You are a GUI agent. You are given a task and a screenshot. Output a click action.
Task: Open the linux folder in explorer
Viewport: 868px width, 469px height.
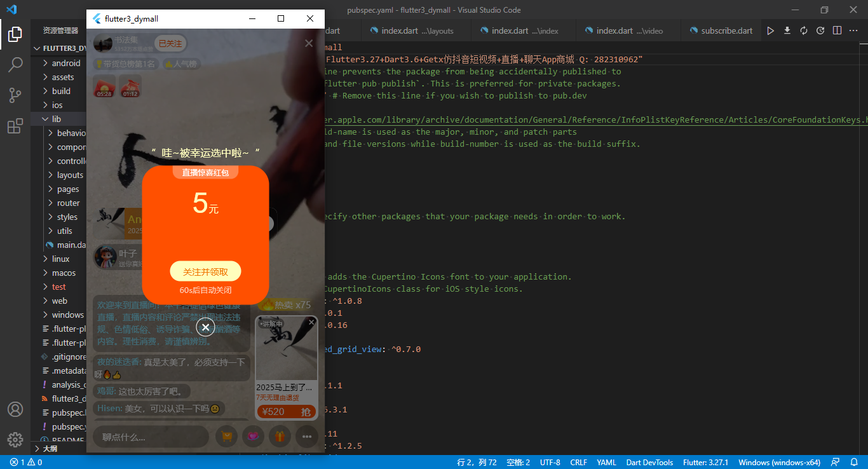point(58,259)
